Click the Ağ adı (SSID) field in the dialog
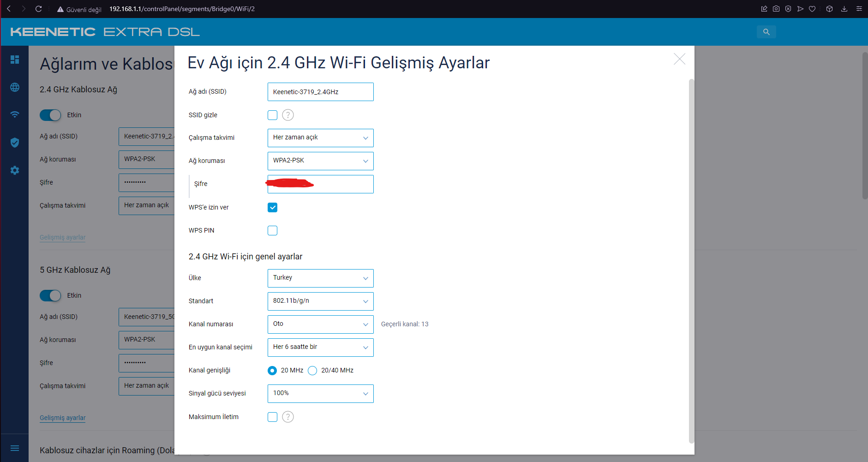The width and height of the screenshot is (868, 462). coord(321,91)
